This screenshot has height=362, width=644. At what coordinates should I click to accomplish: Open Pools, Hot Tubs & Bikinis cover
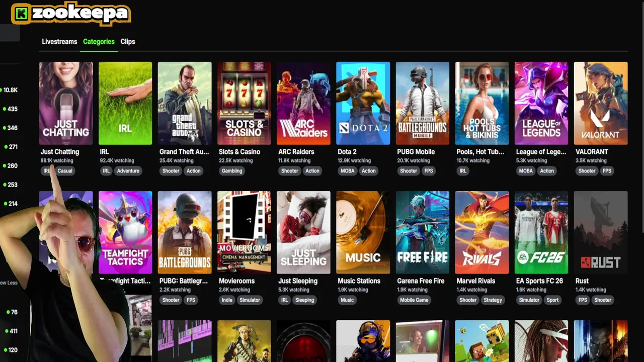[x=482, y=103]
